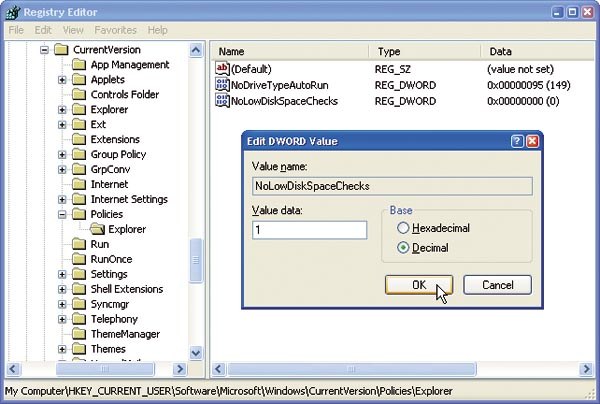Click the Type column header
This screenshot has width=600, height=404.
tap(425, 52)
